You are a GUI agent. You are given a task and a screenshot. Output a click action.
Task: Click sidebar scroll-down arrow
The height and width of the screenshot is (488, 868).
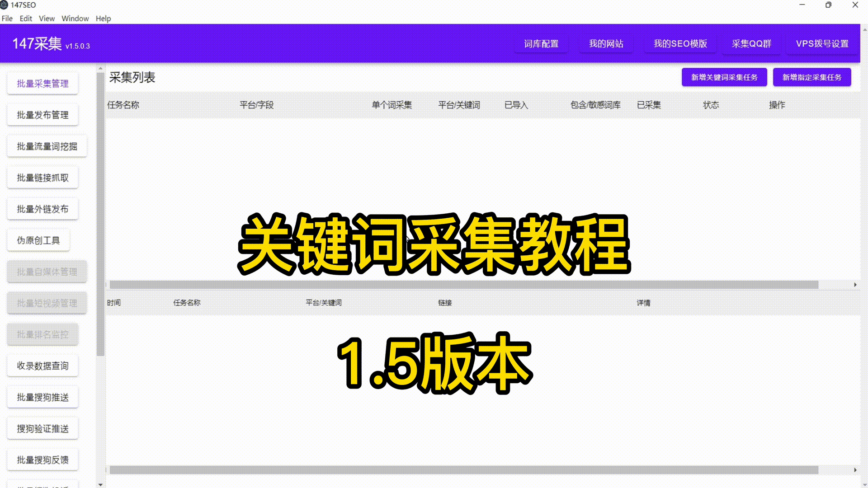pos(100,484)
